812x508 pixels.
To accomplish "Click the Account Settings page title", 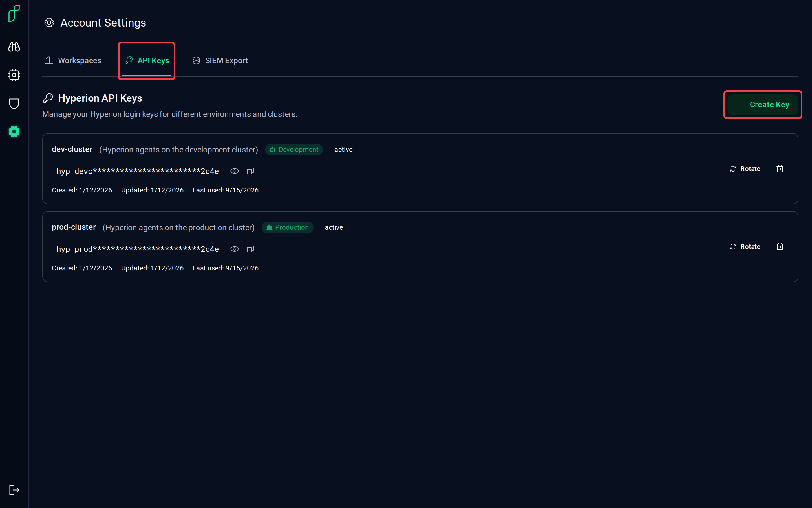I will click(103, 23).
